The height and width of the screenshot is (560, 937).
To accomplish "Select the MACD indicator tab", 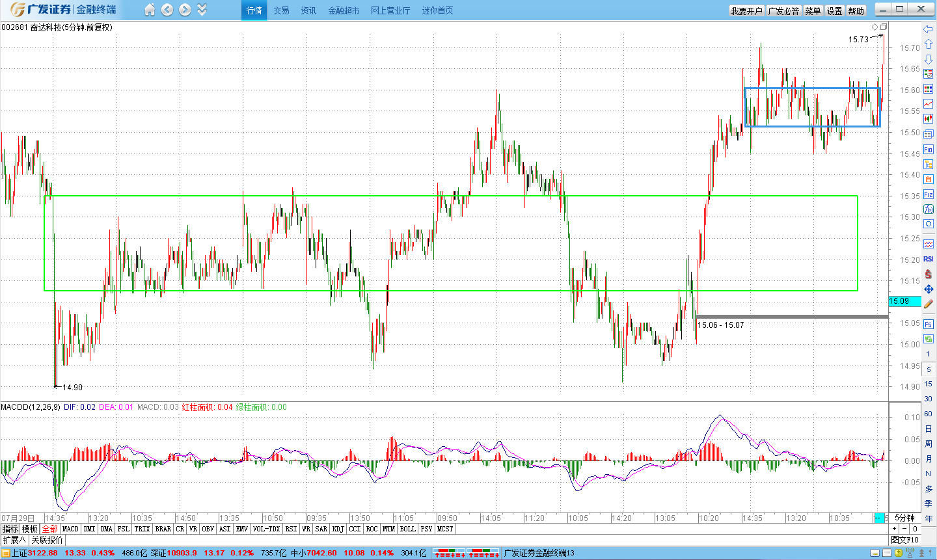I will coord(70,529).
